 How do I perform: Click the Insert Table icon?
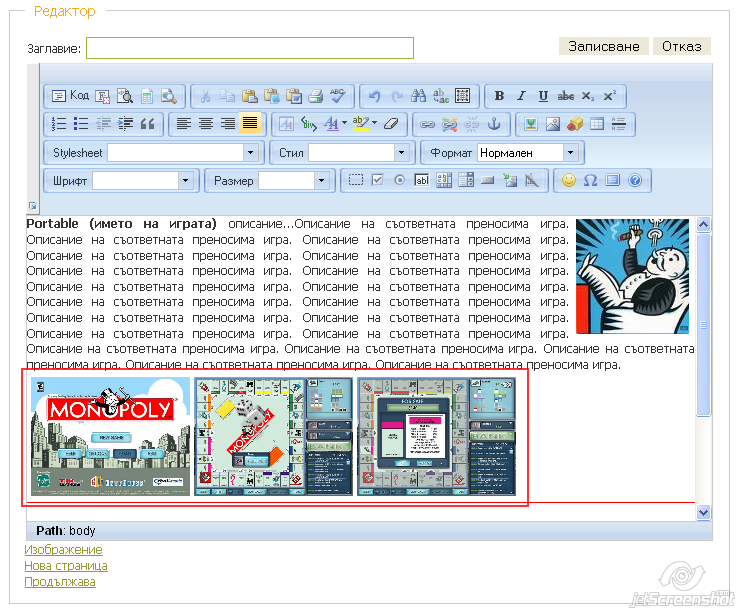pos(597,124)
